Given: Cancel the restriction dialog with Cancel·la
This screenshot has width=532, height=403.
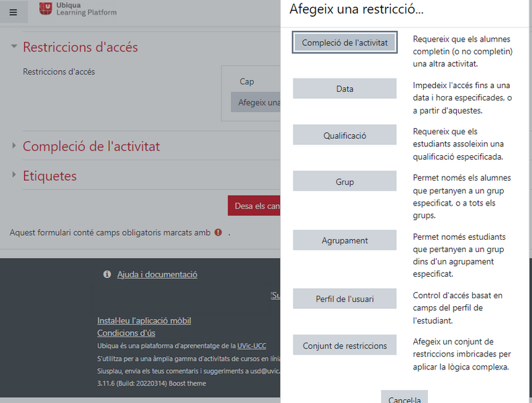Looking at the screenshot, I should tap(404, 397).
